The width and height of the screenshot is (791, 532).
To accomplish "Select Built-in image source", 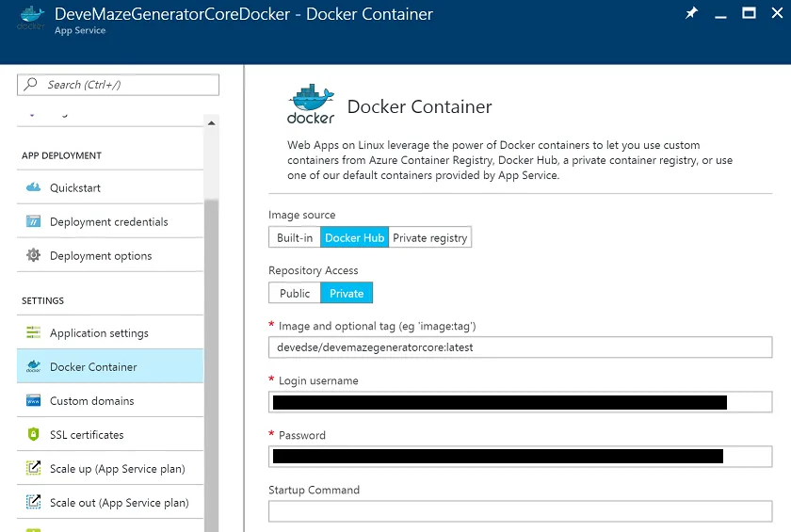I will (295, 237).
